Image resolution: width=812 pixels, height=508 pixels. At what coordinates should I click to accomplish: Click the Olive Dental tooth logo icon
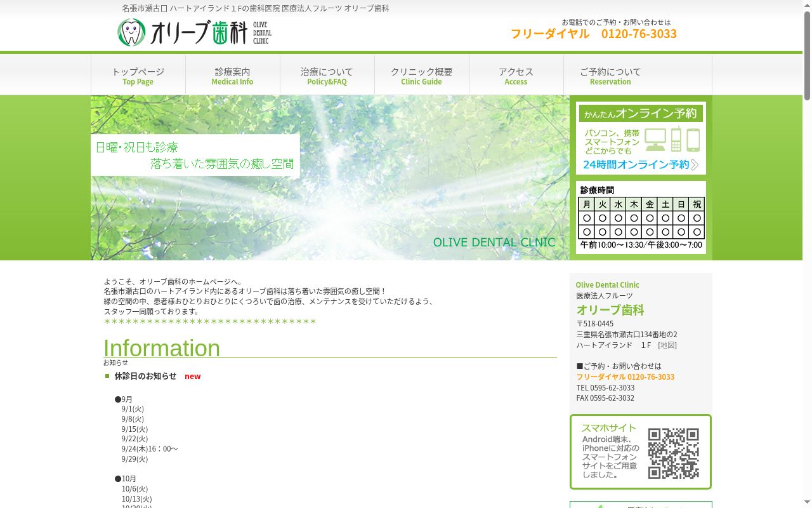tap(131, 32)
